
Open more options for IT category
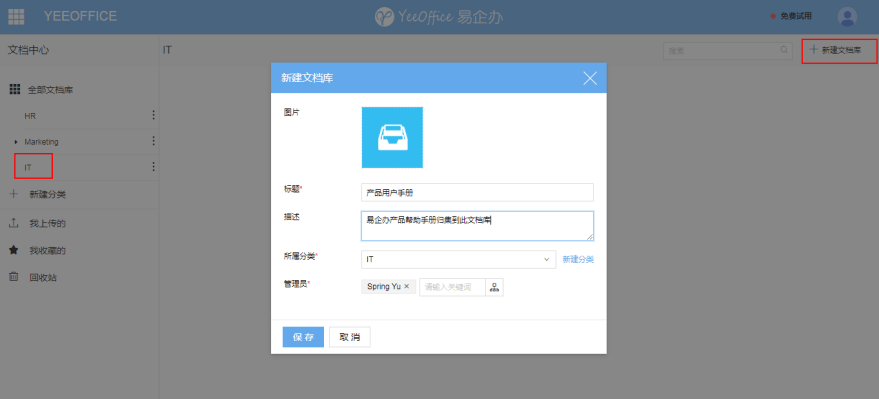[153, 166]
